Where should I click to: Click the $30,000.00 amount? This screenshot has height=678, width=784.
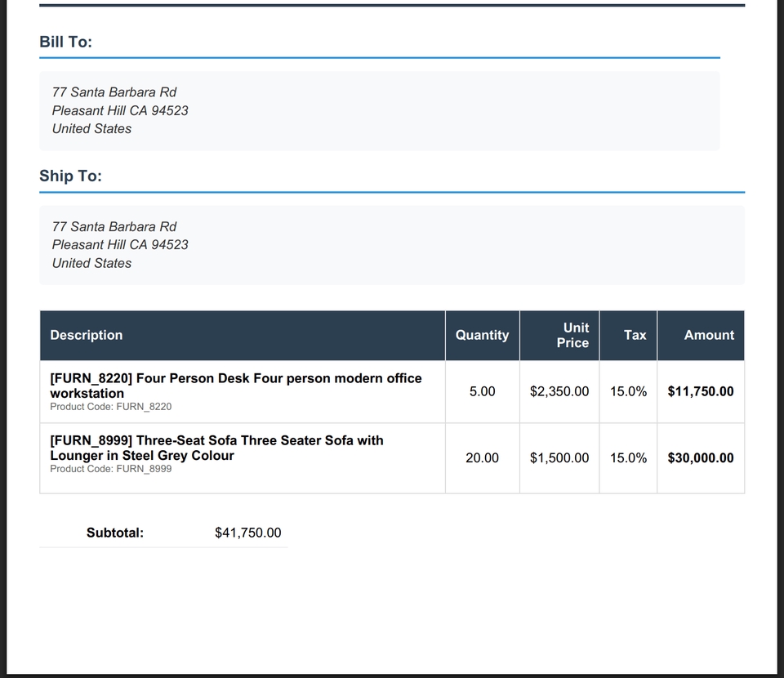(x=700, y=457)
